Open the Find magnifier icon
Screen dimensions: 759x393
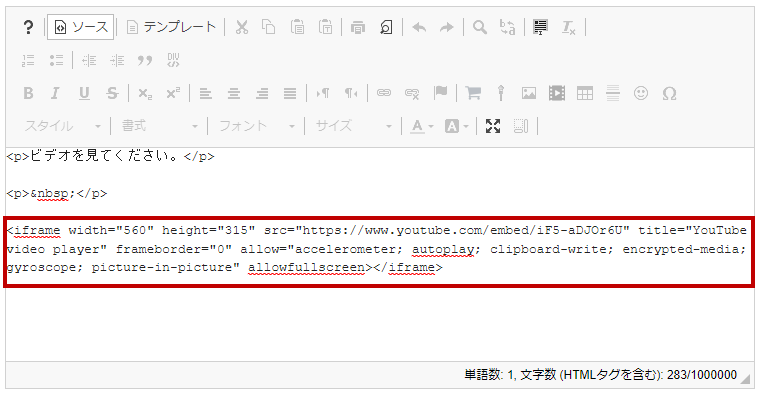pyautogui.click(x=480, y=27)
